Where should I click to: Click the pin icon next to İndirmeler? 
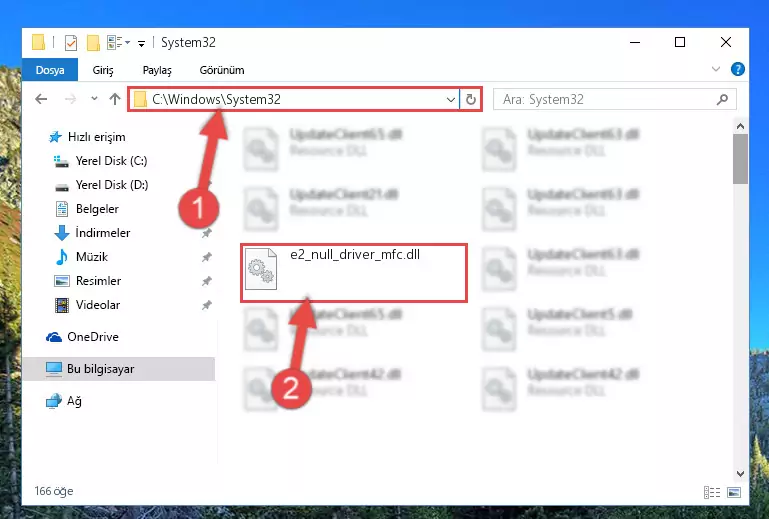(207, 233)
